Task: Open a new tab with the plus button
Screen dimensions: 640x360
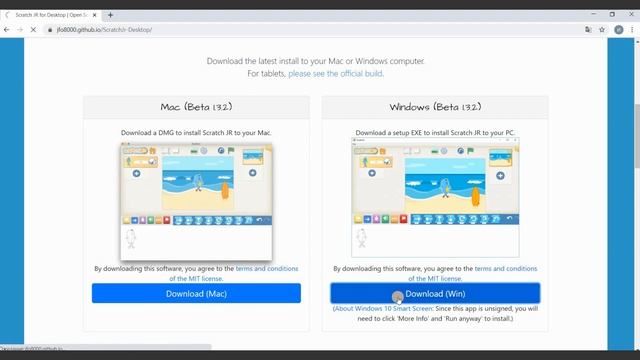Action: [110, 15]
